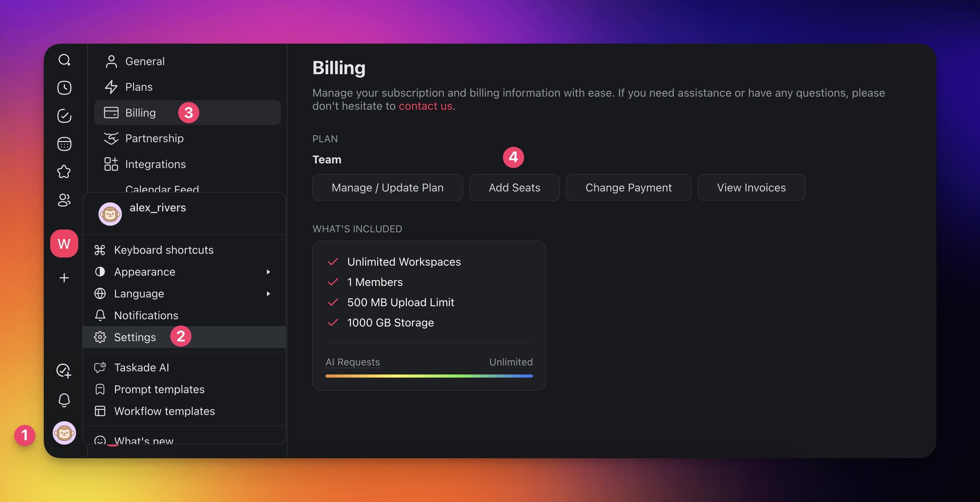The image size is (980, 502).
Task: Click the monkey avatar at sidebar bottom
Action: pyautogui.click(x=64, y=433)
